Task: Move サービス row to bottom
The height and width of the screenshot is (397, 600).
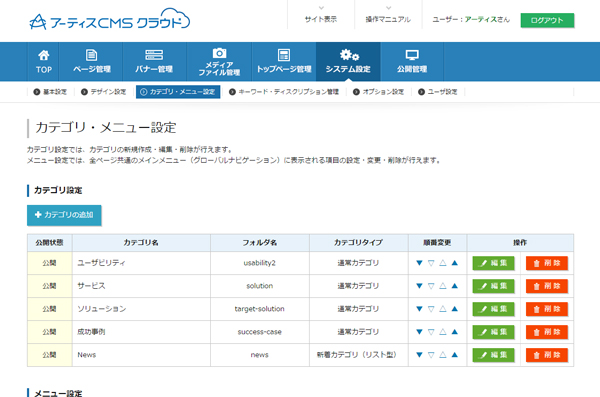Action: (x=419, y=286)
